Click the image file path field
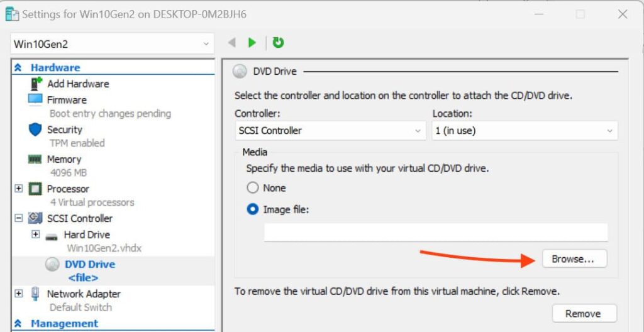Screen dimensions: 644x332 click(435, 232)
